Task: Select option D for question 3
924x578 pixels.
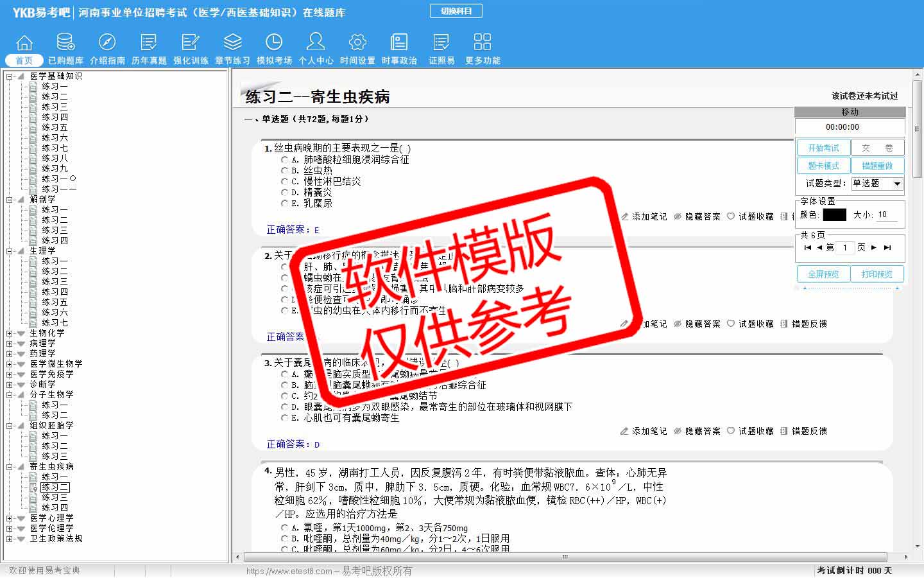Action: coord(285,407)
